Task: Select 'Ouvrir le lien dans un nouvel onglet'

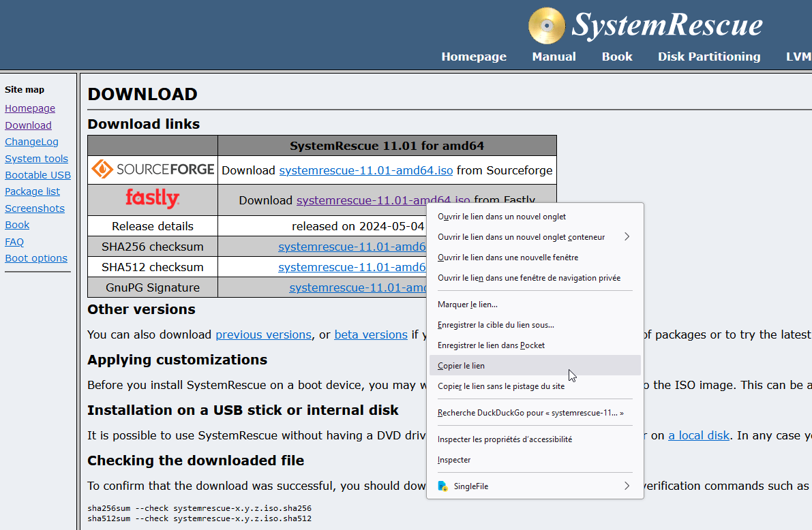Action: coord(535,217)
